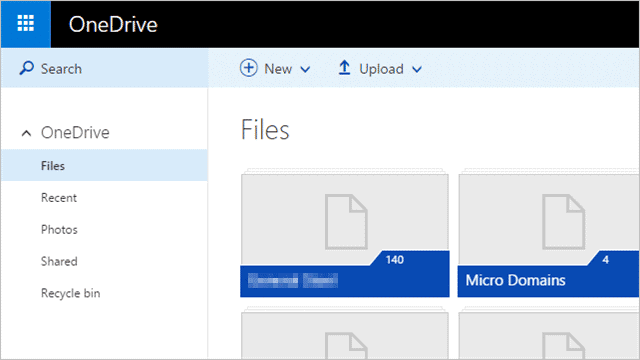Click the search magnifier icon
This screenshot has height=360, width=640.
(x=27, y=68)
